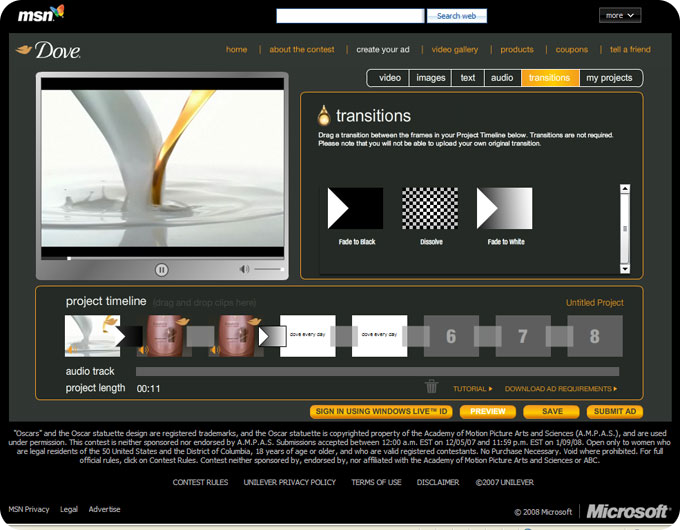Open the coupons link
Image resolution: width=680 pixels, height=530 pixels.
point(572,49)
